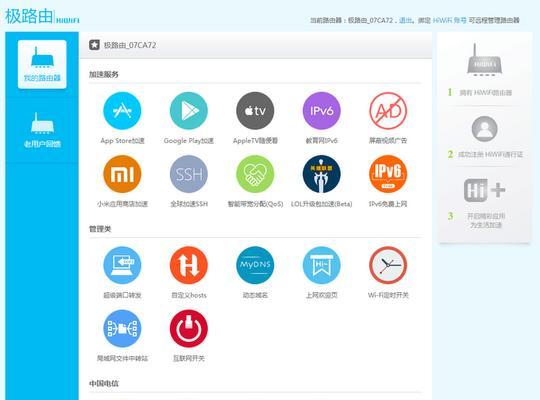Screen dimensions: 540x400
Task: Switch to 老用户回馈 sidebar tab
Action: coord(42,130)
